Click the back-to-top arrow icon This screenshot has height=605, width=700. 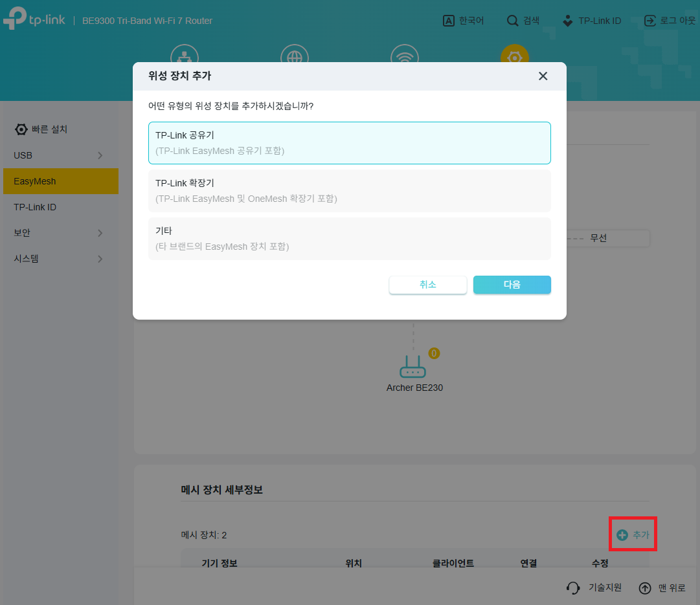point(645,588)
